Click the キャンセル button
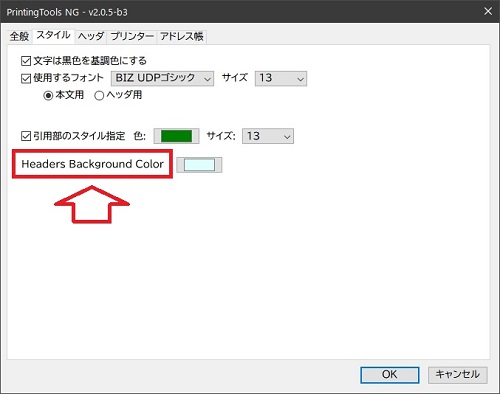500x394 pixels. [458, 375]
